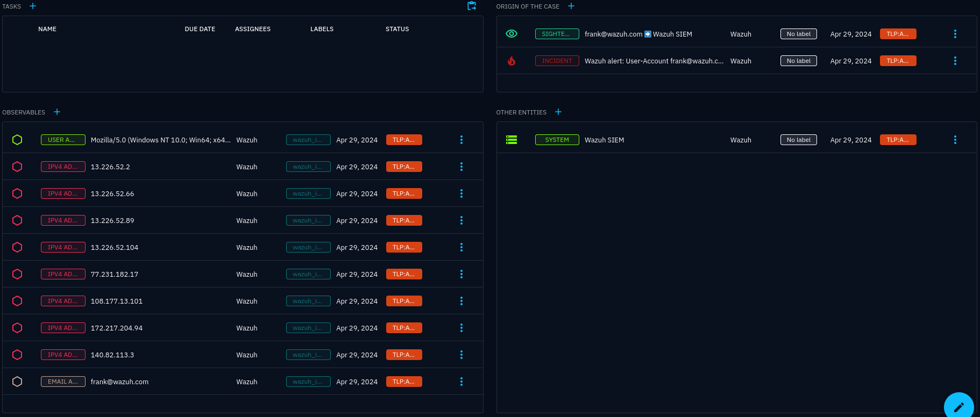Open observable 13.226.52.2
Image resolution: width=980 pixels, height=417 pixels.
[110, 167]
